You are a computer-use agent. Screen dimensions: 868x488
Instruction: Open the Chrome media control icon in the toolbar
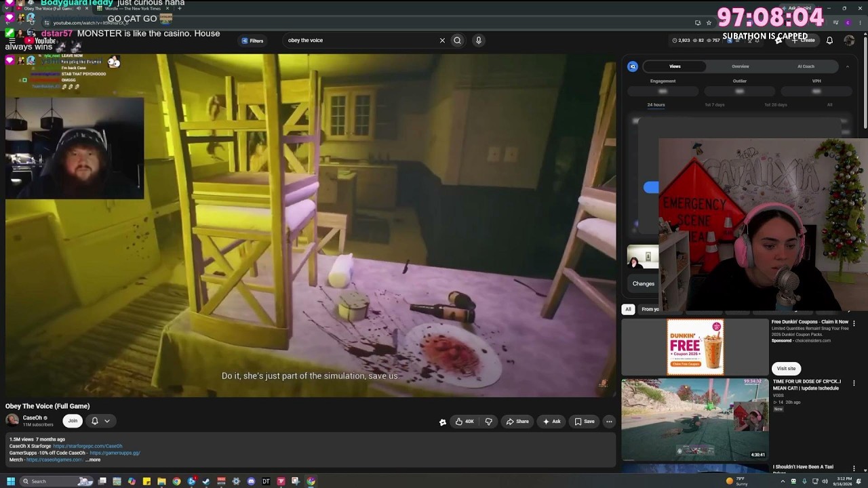(835, 22)
